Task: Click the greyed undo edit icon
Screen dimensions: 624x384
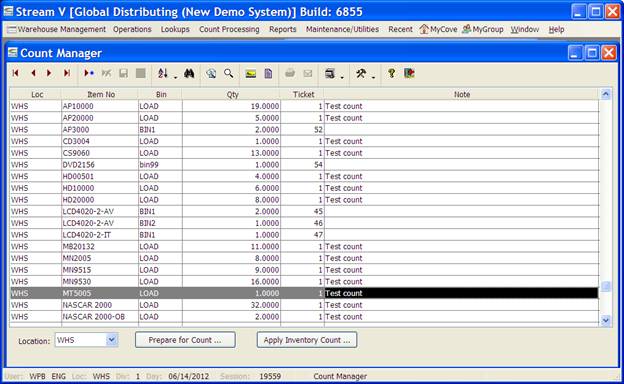Action: 106,73
